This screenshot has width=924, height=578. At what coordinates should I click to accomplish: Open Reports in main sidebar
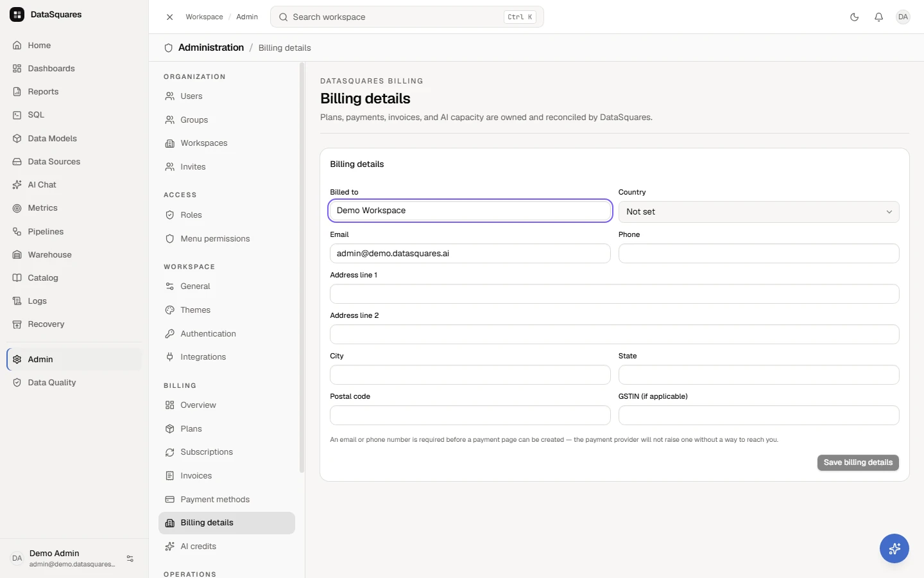click(x=74, y=92)
